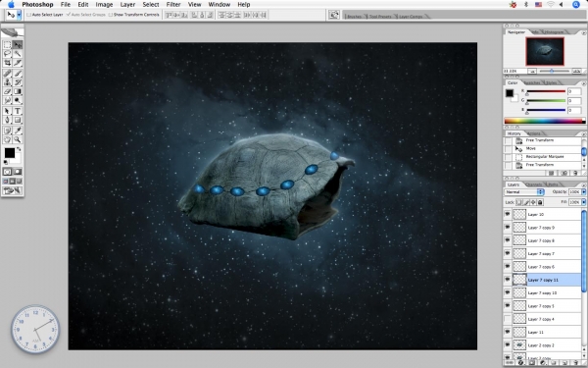Hide Layer 7 copy 8 eye icon

508,240
